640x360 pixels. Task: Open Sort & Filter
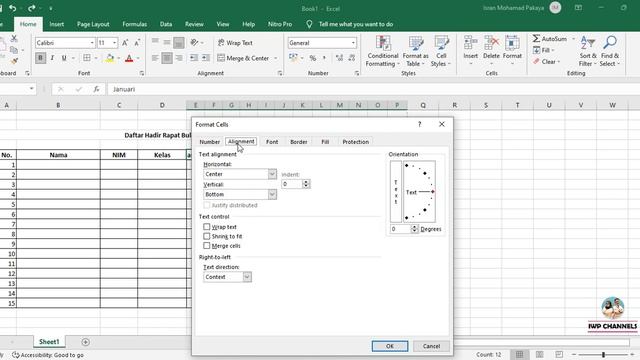point(588,52)
